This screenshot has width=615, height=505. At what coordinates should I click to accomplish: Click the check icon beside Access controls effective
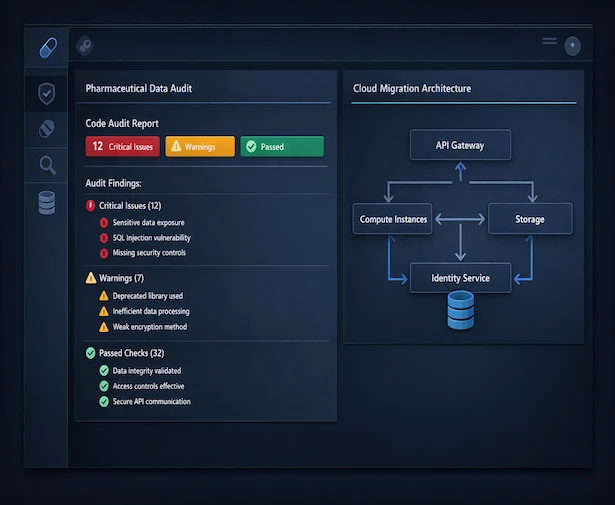point(104,386)
